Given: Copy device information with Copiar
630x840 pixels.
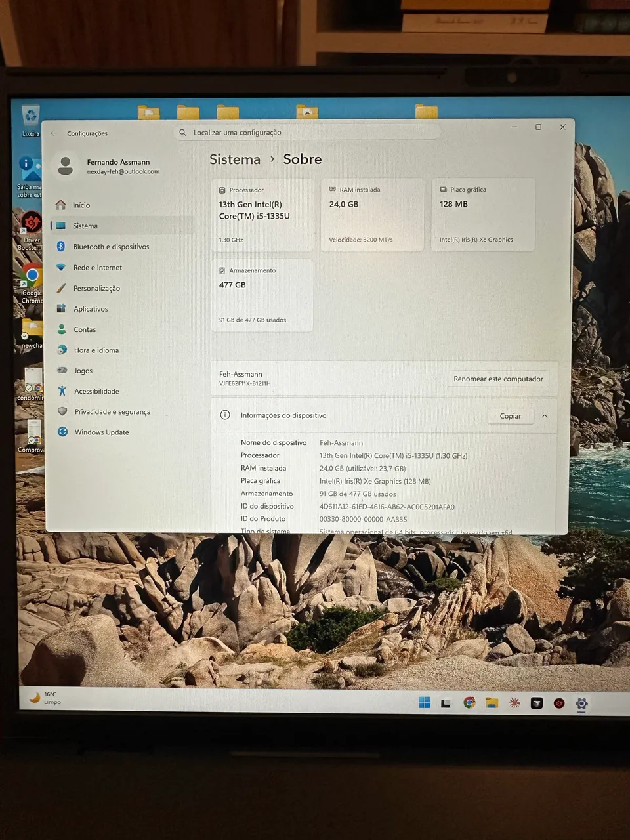Looking at the screenshot, I should coord(510,416).
